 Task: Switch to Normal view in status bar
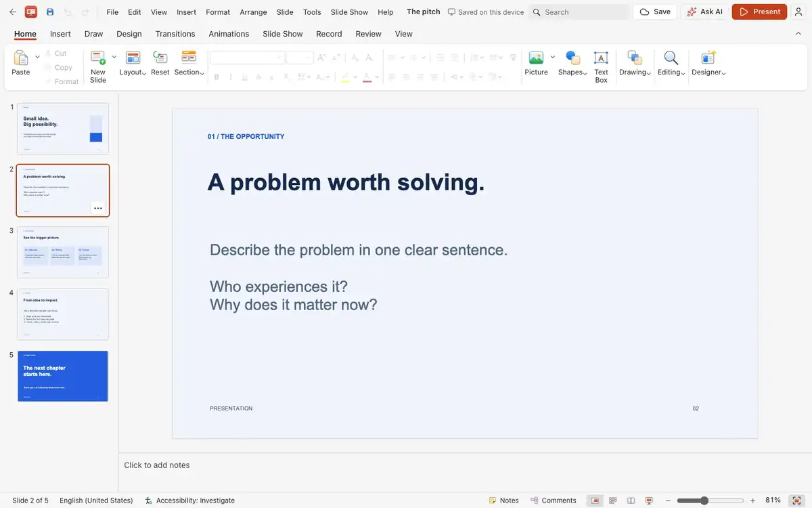[595, 501]
